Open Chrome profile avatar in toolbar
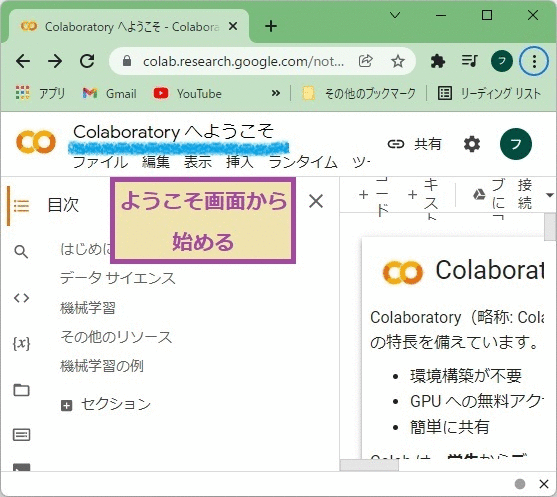The width and height of the screenshot is (557, 497). [x=501, y=61]
